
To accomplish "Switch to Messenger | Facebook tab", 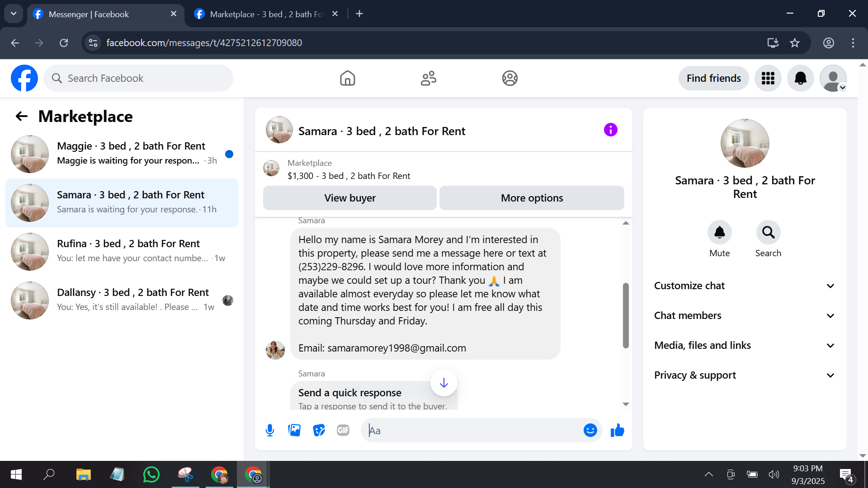I will (x=106, y=14).
